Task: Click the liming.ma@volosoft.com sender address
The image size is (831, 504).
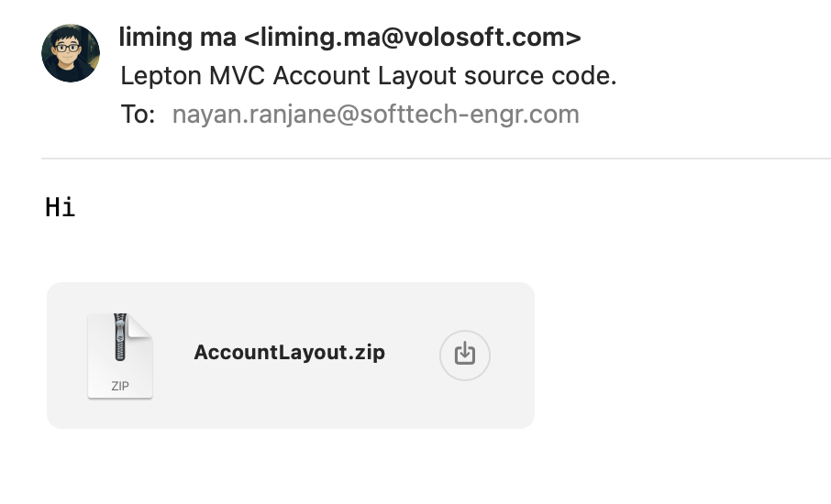Action: pos(415,38)
